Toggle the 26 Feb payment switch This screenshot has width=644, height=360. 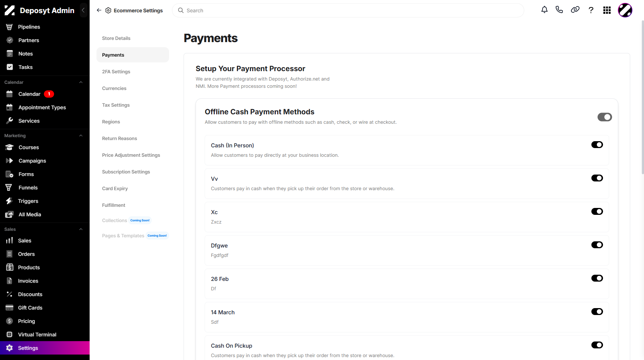597,278
